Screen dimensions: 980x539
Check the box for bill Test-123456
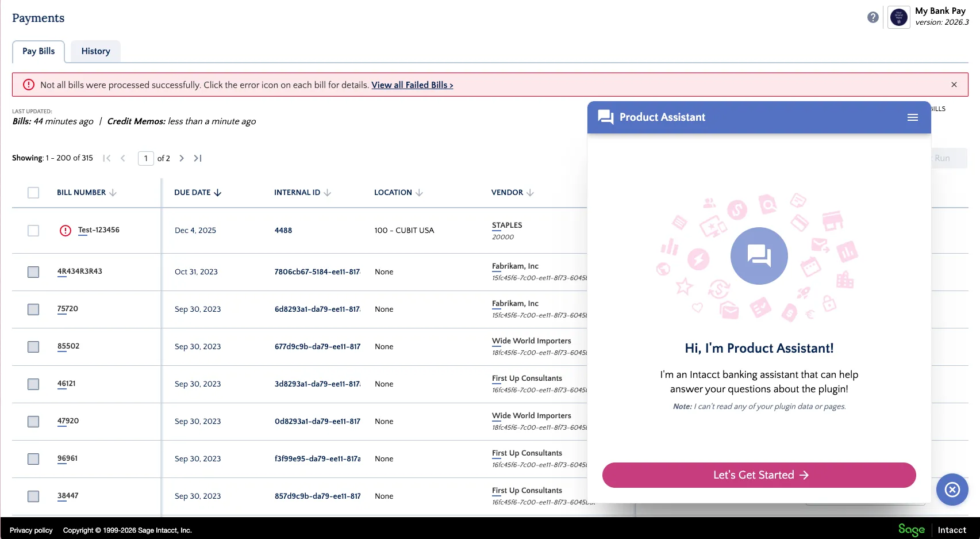(33, 231)
